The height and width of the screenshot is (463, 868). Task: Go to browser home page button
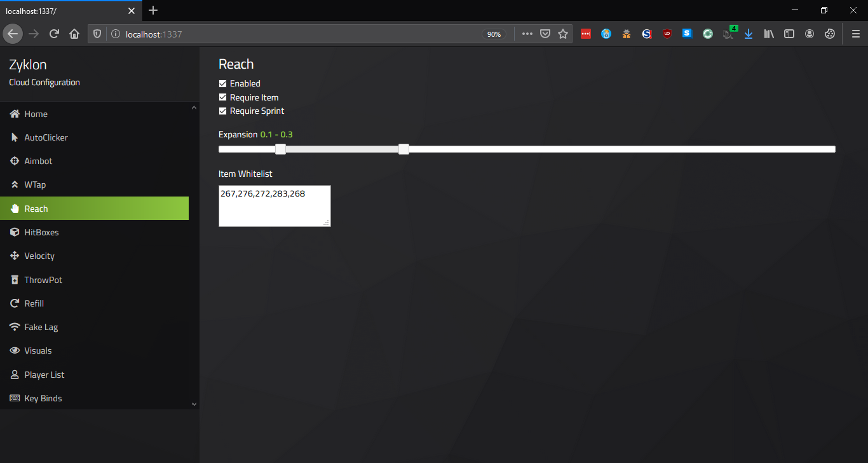pyautogui.click(x=74, y=34)
